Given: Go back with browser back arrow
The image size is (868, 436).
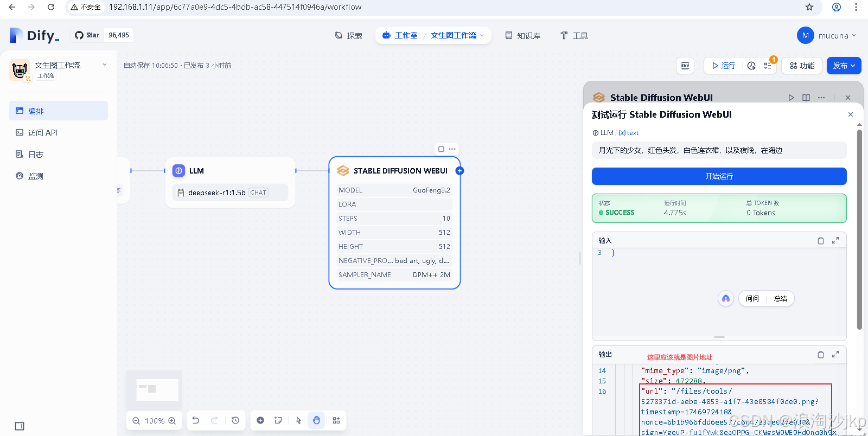Looking at the screenshot, I should tap(12, 7).
